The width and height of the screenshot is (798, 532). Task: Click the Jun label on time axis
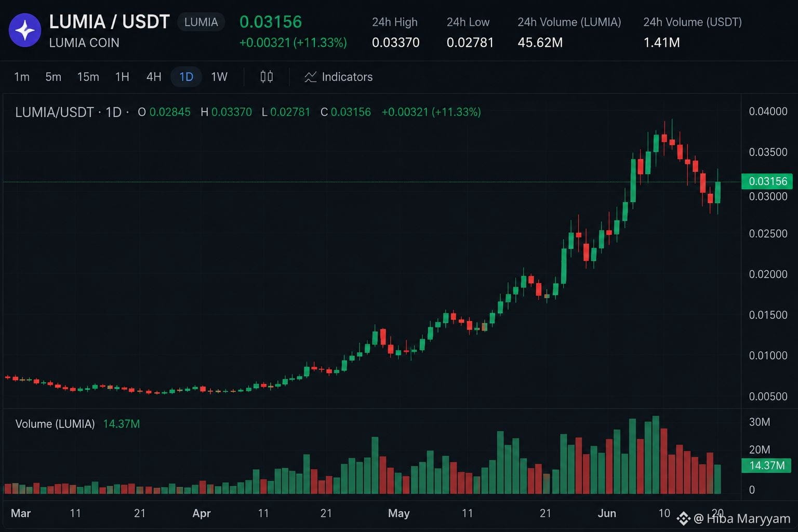coord(607,513)
